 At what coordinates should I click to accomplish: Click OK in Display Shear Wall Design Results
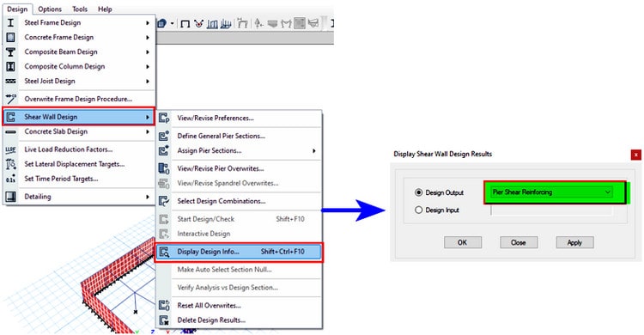point(463,242)
